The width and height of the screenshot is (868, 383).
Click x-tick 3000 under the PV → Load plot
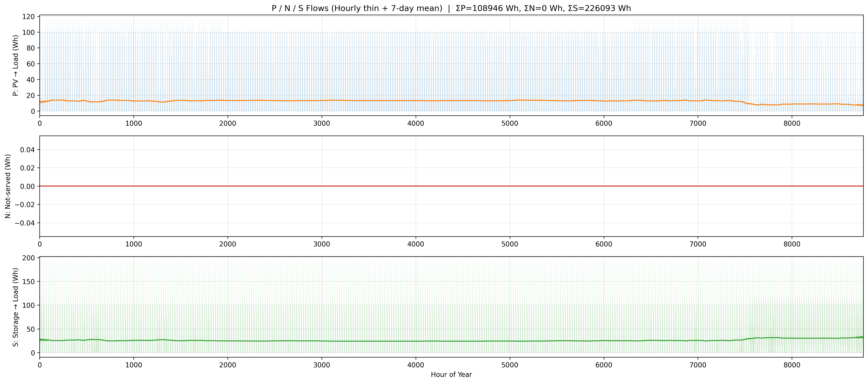322,123
